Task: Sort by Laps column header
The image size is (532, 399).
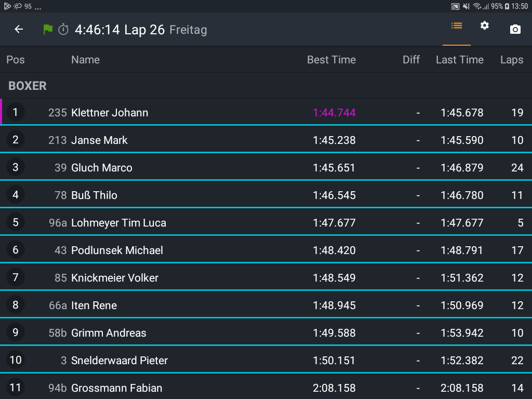Action: [511, 60]
